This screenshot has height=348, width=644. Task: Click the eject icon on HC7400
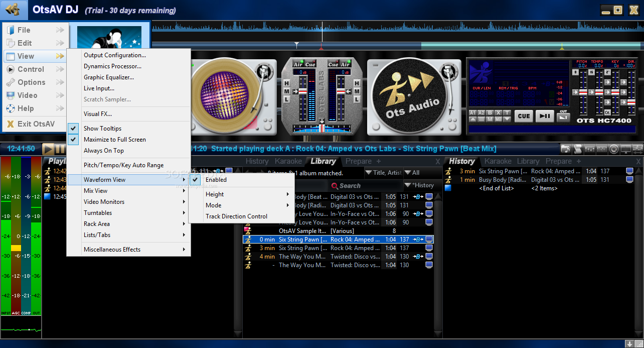pos(473,119)
